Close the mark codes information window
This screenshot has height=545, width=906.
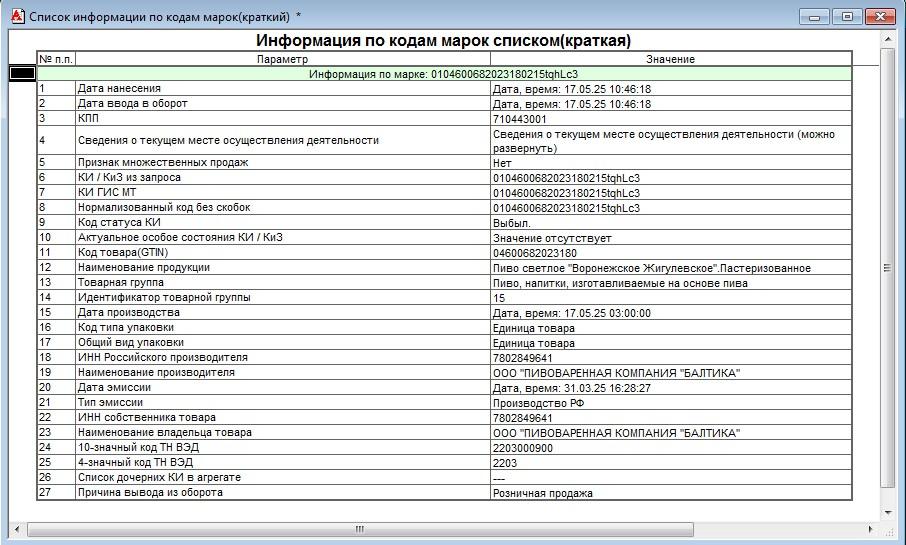tap(880, 17)
